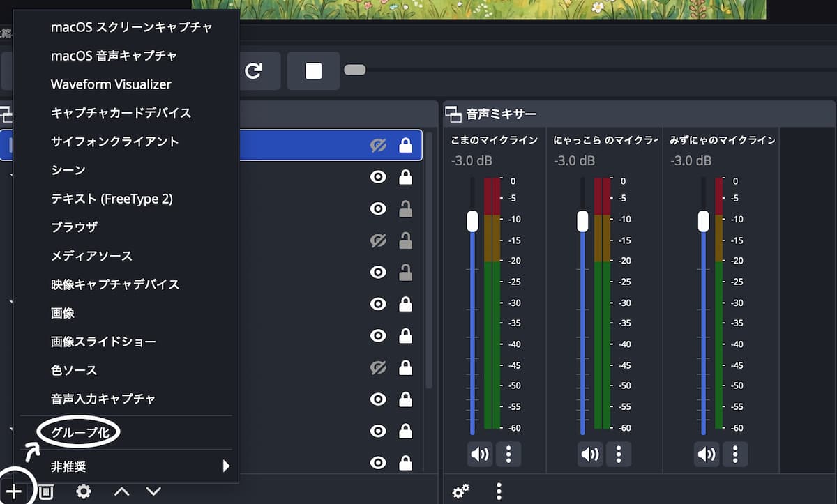Screen dimensions: 837x504
Task: Mute こまのマイクライン with its speaker icon
Action: pyautogui.click(x=479, y=455)
